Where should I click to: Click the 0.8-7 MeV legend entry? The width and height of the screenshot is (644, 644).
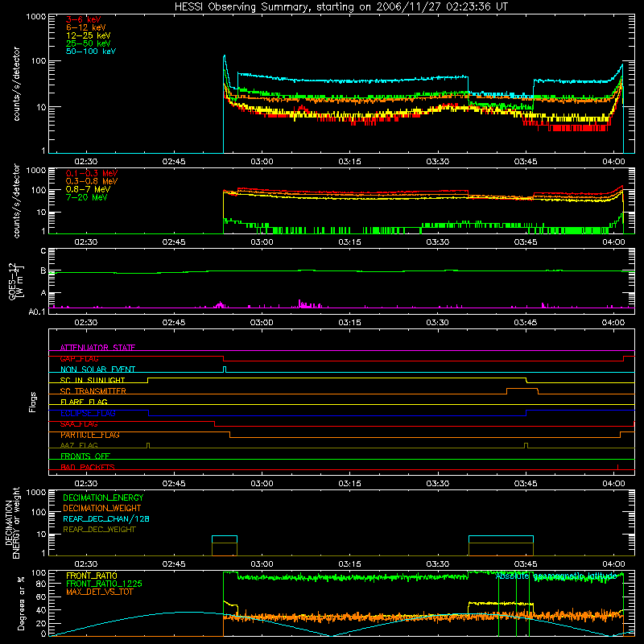point(88,189)
